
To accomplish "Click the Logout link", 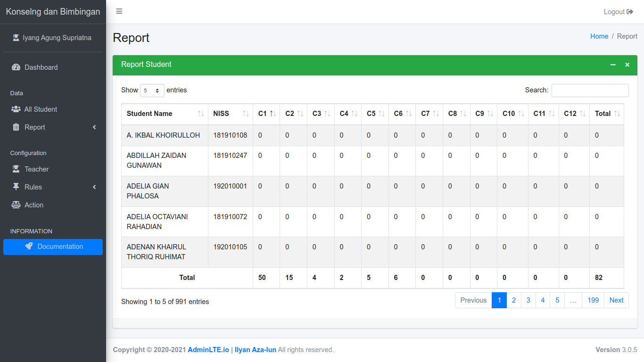I will [x=618, y=12].
